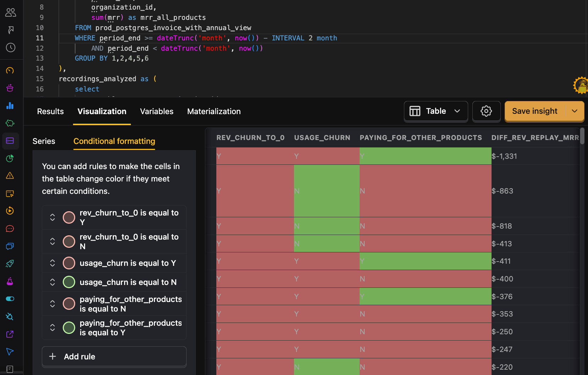Open the magenta experiments flask icon
Image resolution: width=588 pixels, height=375 pixels.
tap(10, 281)
